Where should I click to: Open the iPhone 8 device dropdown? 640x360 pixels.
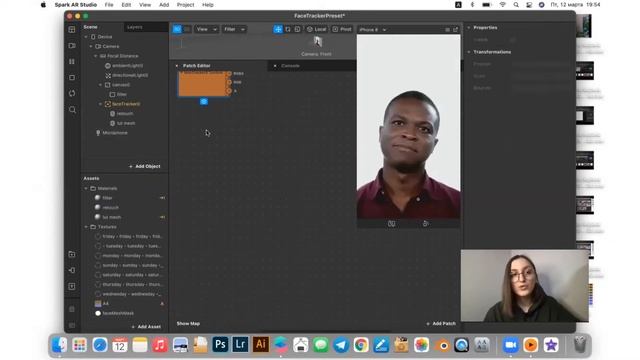[373, 29]
